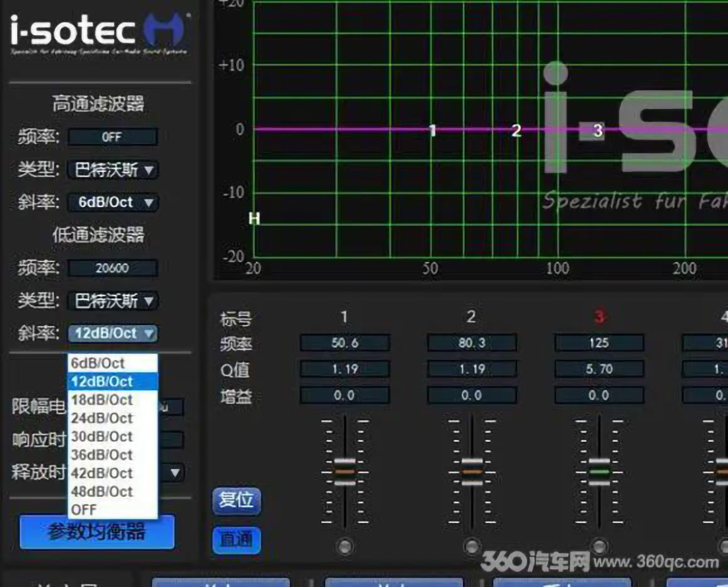The image size is (728, 587).
Task: Click the high-pass 频率 field showing OFF
Action: point(113,137)
